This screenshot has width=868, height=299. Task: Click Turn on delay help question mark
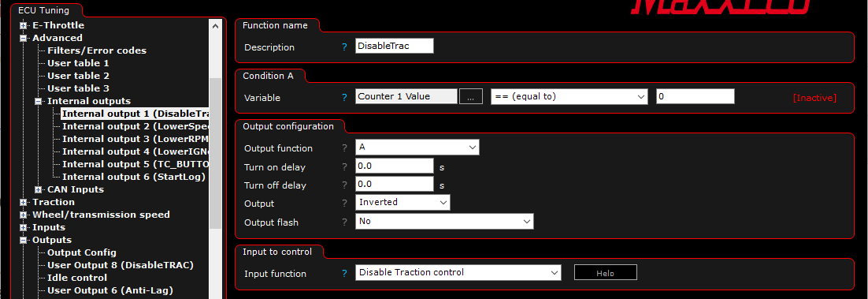[x=344, y=167]
